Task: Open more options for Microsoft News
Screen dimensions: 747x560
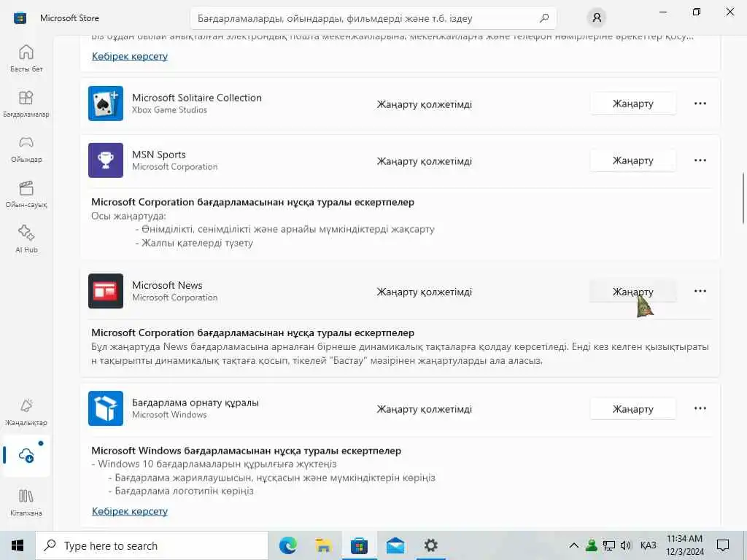Action: pyautogui.click(x=700, y=291)
